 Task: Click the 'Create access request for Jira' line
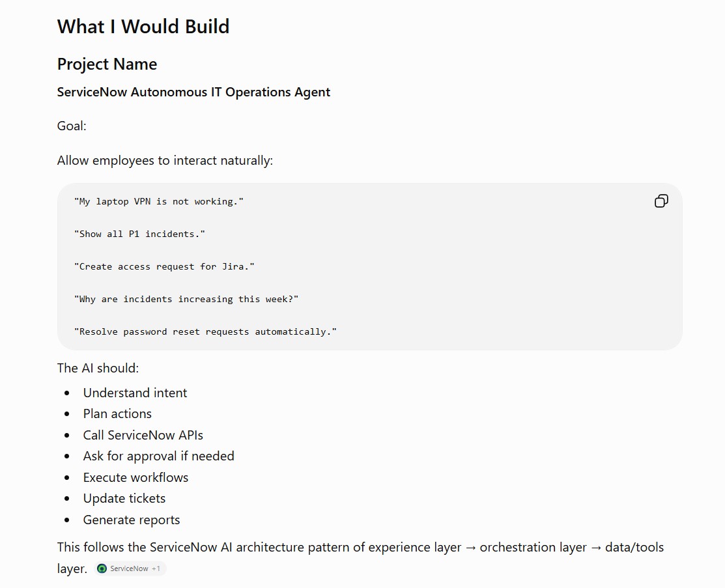coord(164,267)
